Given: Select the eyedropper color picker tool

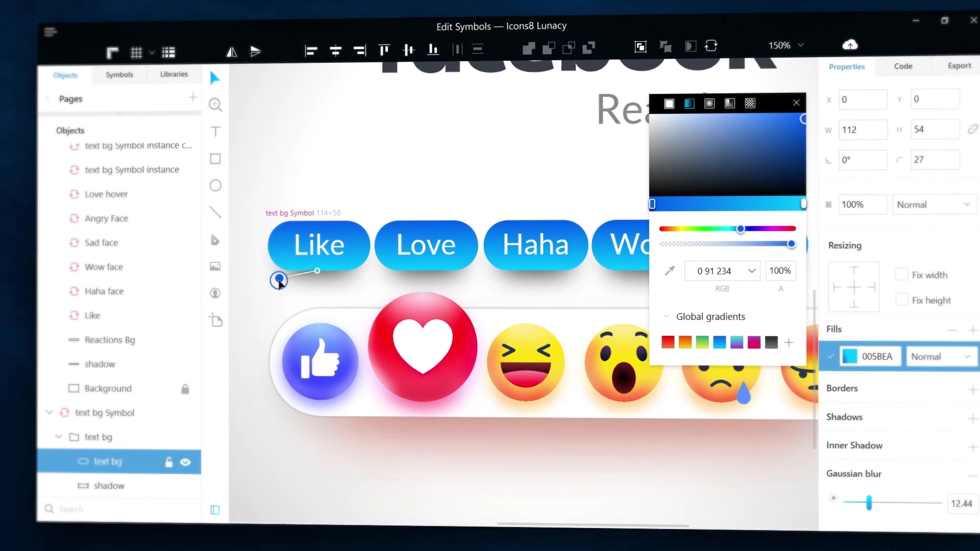Looking at the screenshot, I should (669, 270).
